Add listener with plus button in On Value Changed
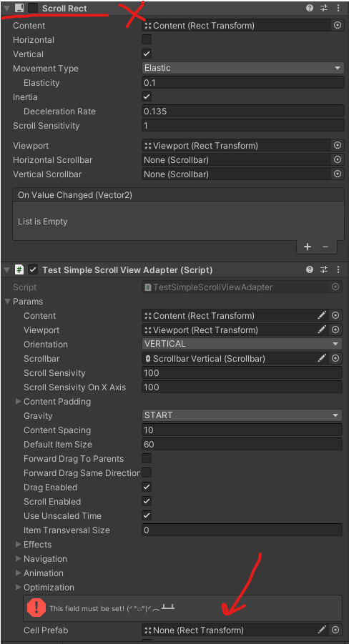 [x=307, y=247]
